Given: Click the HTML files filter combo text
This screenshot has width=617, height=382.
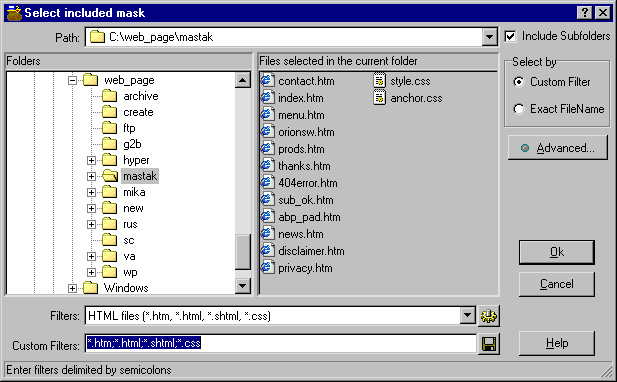Looking at the screenshot, I should 179,316.
